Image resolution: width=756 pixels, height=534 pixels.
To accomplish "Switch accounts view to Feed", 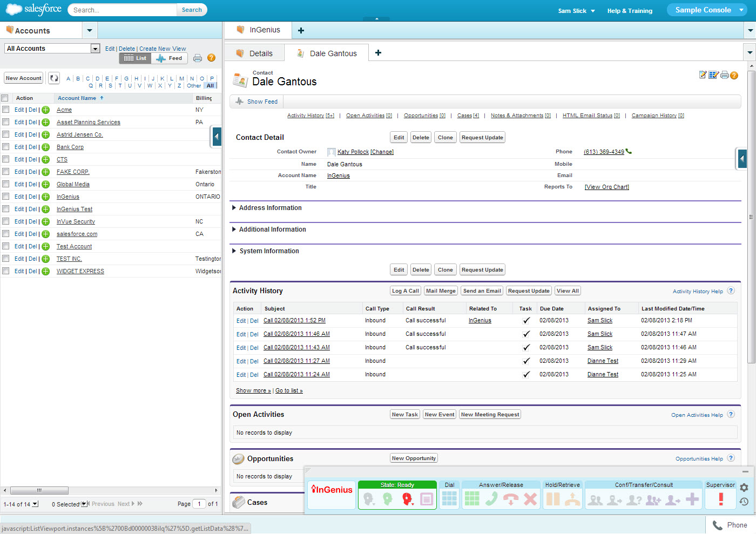I will [170, 58].
